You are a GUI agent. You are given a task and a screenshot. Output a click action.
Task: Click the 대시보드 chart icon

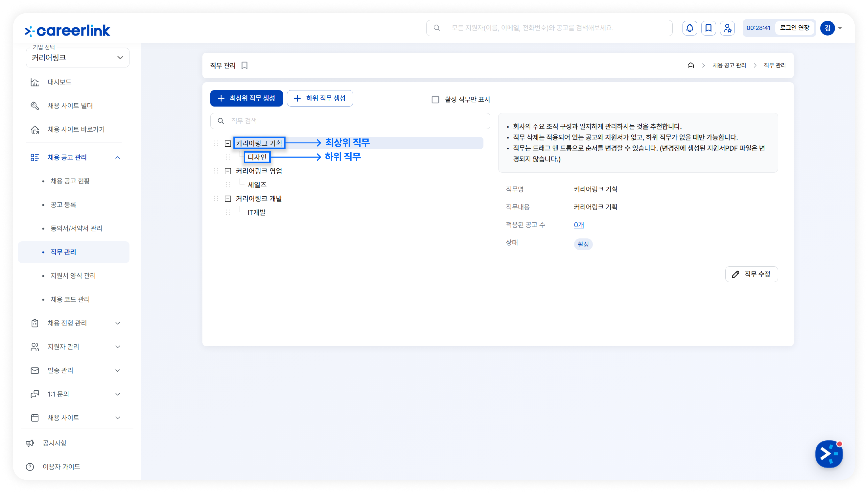coord(35,82)
